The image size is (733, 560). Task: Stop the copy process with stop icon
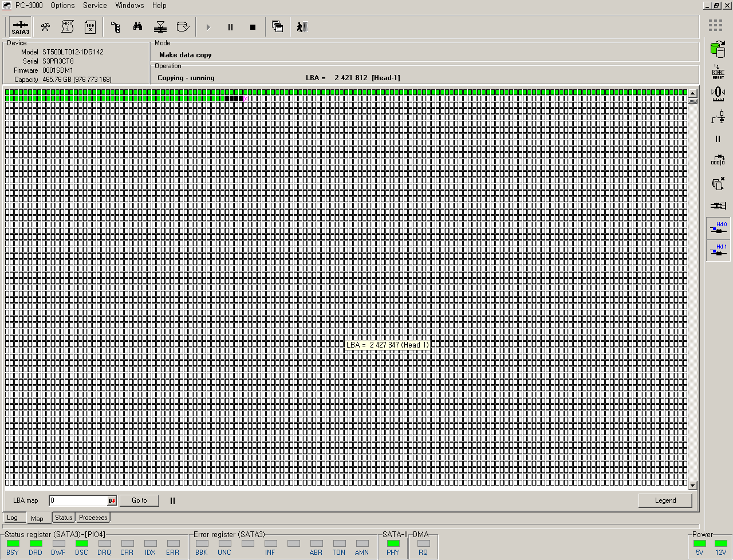tap(252, 27)
